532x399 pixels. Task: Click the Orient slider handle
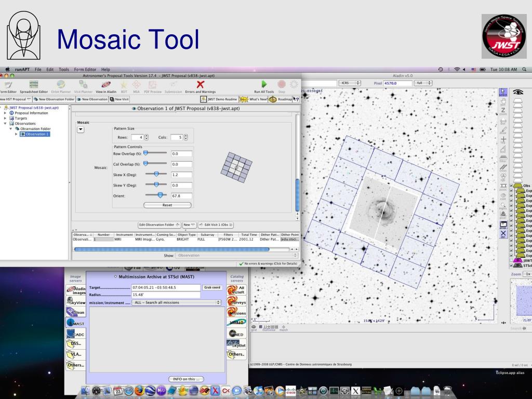click(x=160, y=195)
